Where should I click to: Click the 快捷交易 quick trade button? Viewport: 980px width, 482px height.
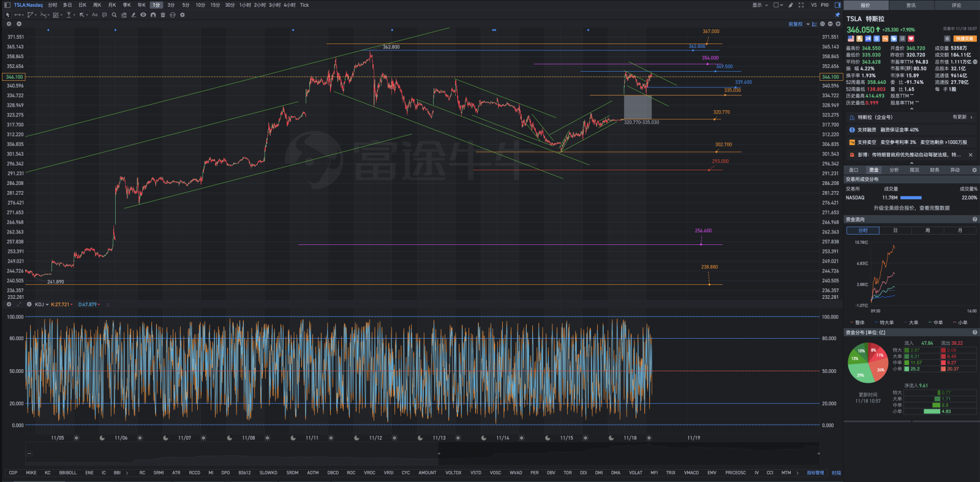[x=965, y=39]
